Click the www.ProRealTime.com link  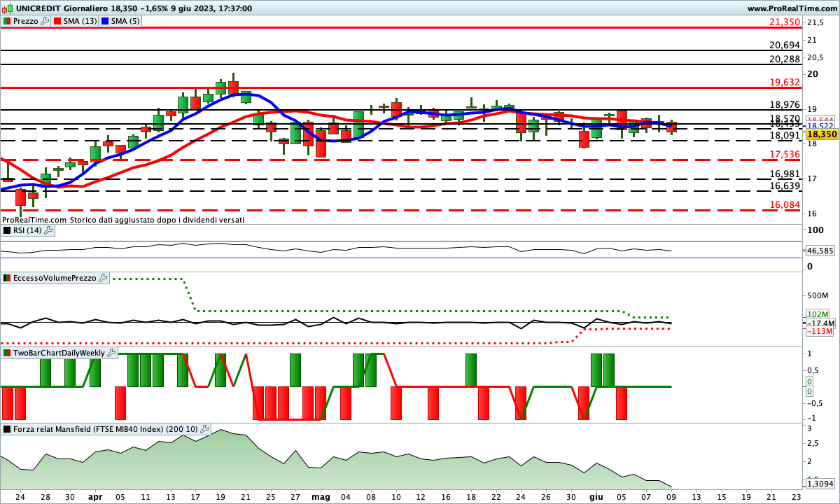(x=792, y=8)
